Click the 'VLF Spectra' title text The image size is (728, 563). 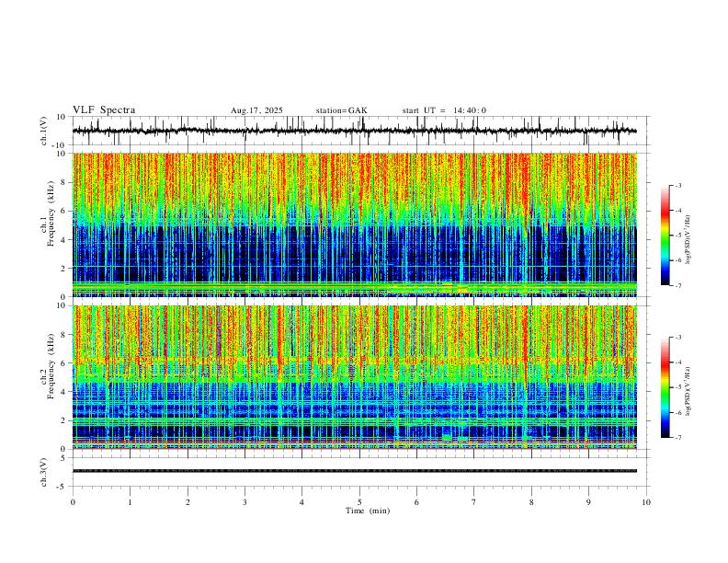(x=104, y=110)
